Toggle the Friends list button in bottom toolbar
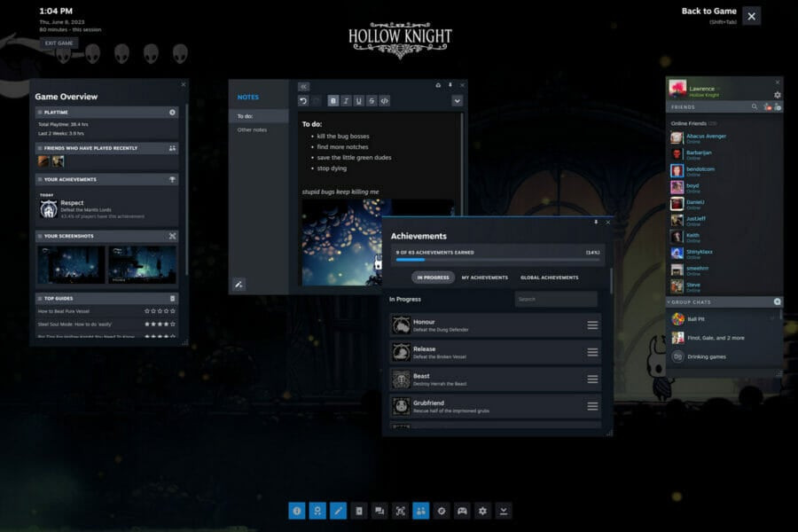The image size is (798, 532). pyautogui.click(x=421, y=511)
